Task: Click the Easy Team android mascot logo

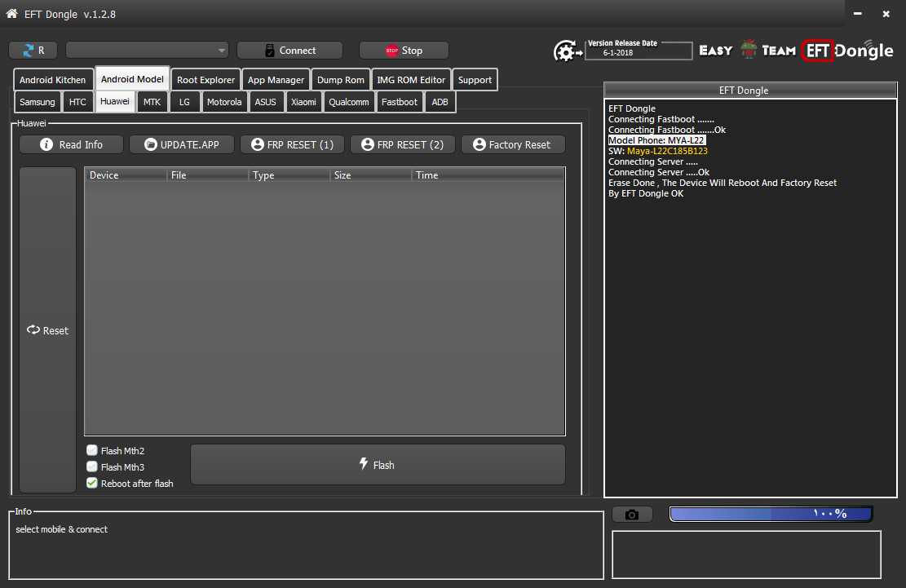Action: coord(749,51)
